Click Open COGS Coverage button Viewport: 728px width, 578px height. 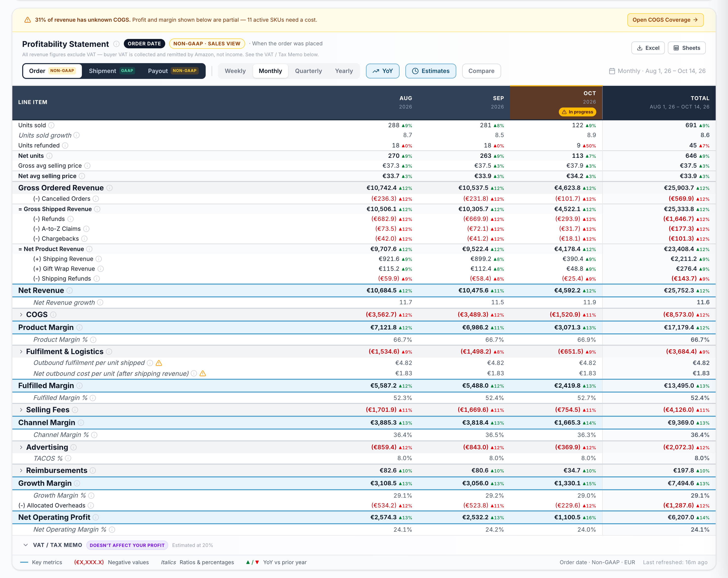tap(665, 20)
